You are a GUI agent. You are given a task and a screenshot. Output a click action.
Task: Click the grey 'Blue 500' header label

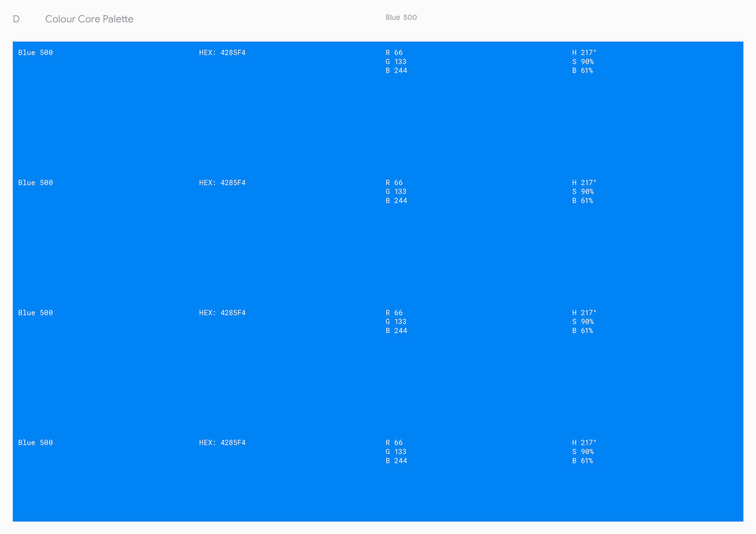click(401, 18)
